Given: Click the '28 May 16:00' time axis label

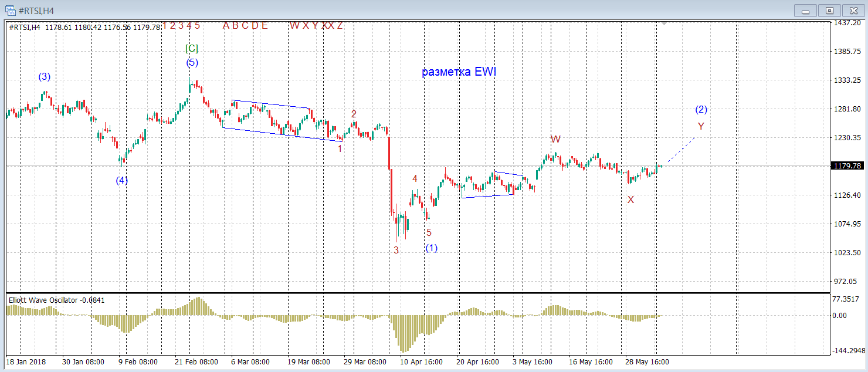Looking at the screenshot, I should 647,362.
